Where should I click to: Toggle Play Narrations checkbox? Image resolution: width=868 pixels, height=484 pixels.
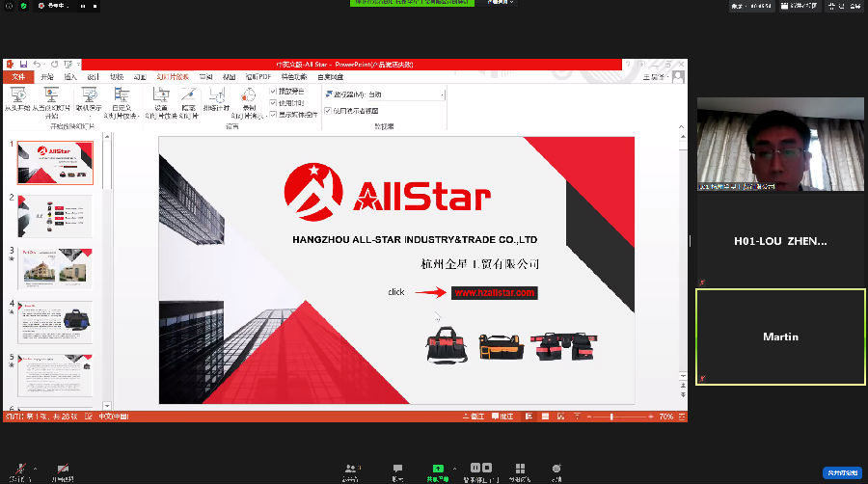[x=273, y=91]
